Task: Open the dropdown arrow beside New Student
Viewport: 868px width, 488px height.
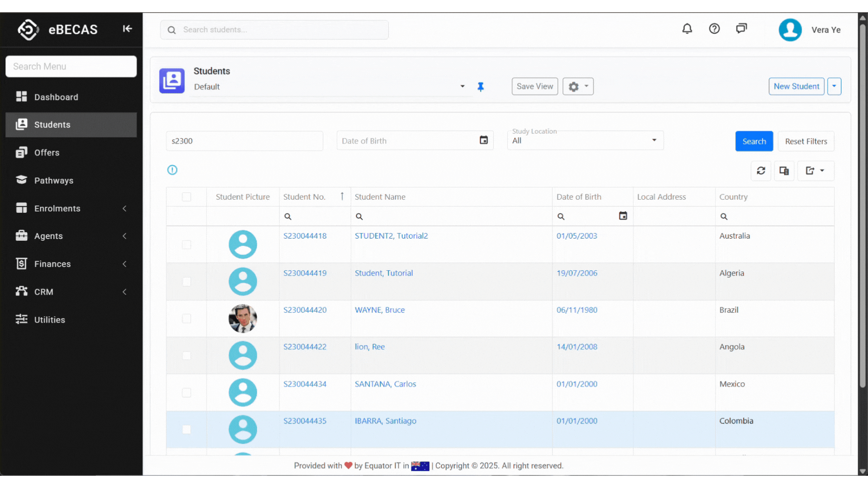Action: [x=834, y=86]
